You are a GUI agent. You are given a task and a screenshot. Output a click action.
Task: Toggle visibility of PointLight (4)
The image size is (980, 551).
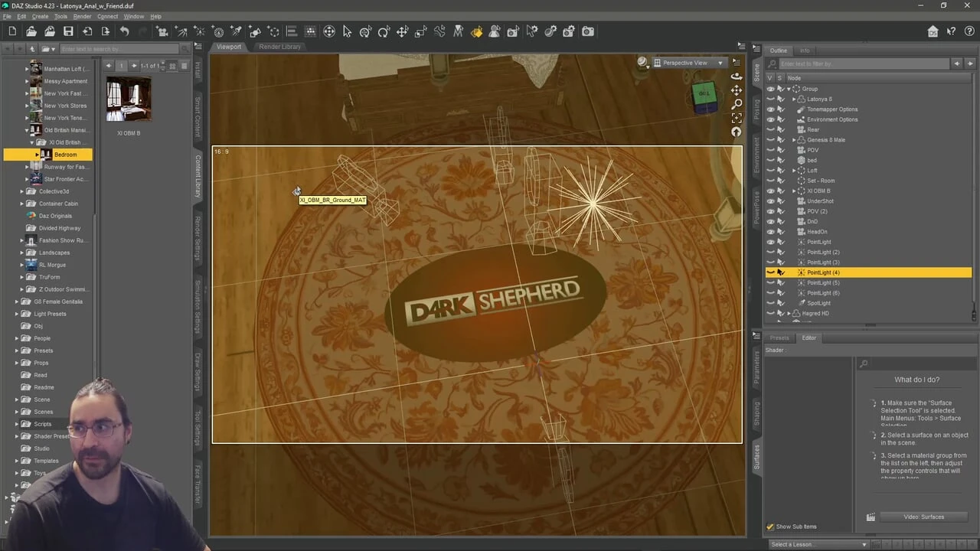pyautogui.click(x=770, y=272)
